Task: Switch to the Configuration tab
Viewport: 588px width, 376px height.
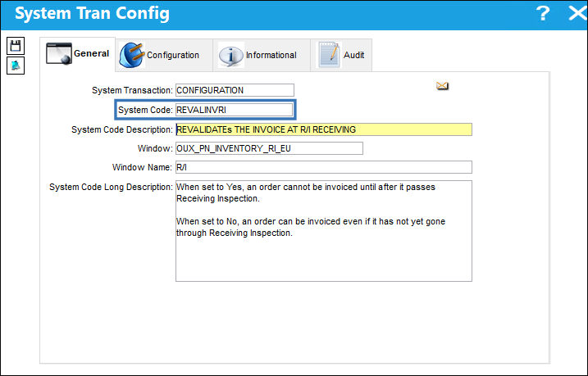Action: 164,55
